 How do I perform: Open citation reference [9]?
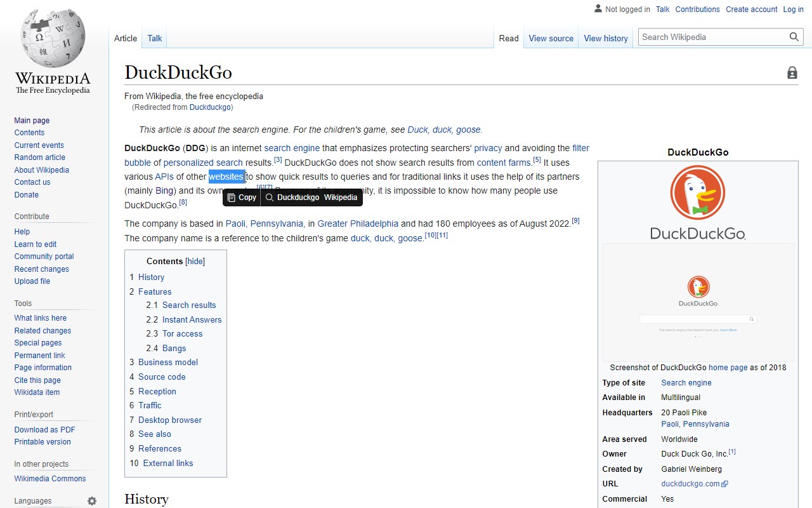pyautogui.click(x=575, y=220)
